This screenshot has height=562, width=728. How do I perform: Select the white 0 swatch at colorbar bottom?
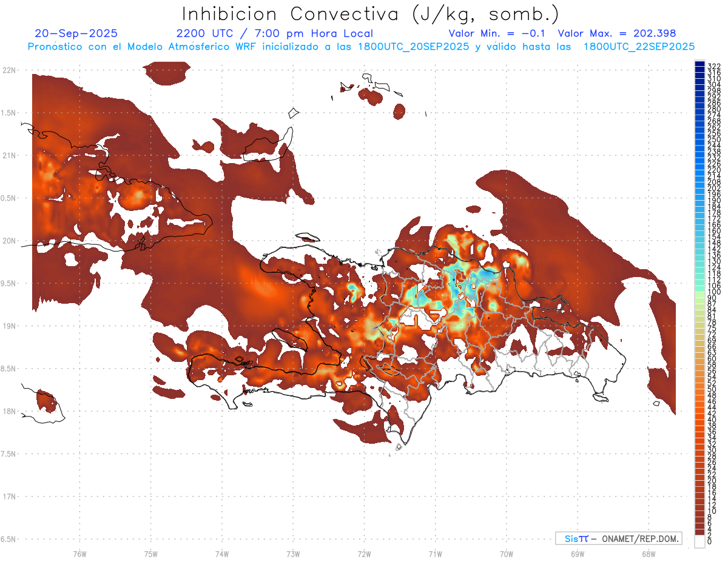coord(699,543)
